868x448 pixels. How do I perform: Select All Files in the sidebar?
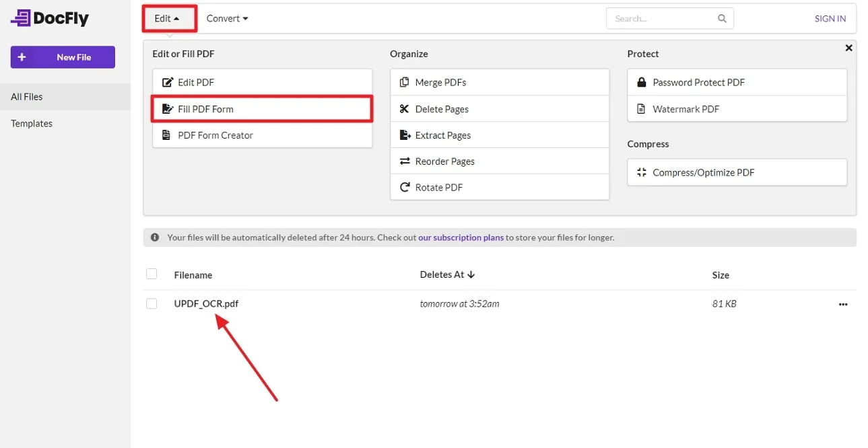(x=27, y=96)
